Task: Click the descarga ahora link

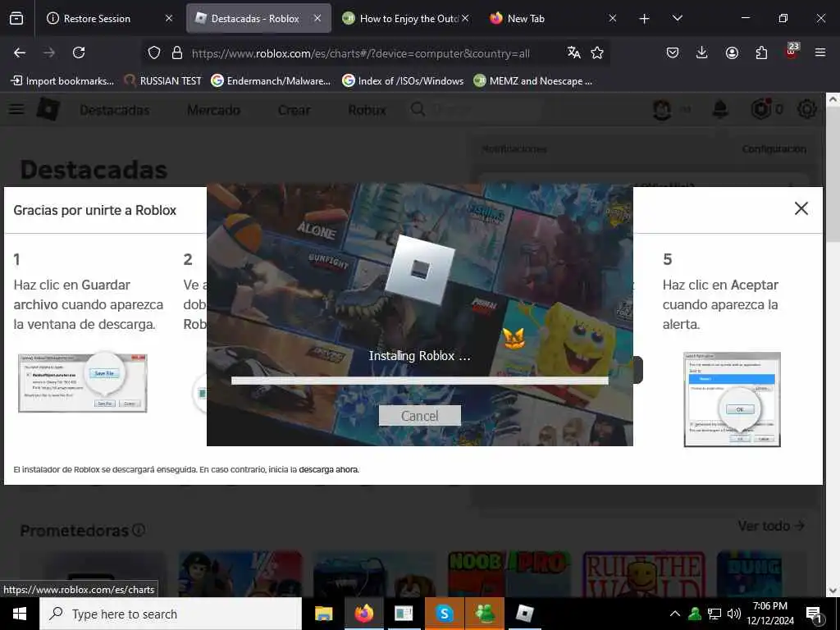Action: point(328,470)
